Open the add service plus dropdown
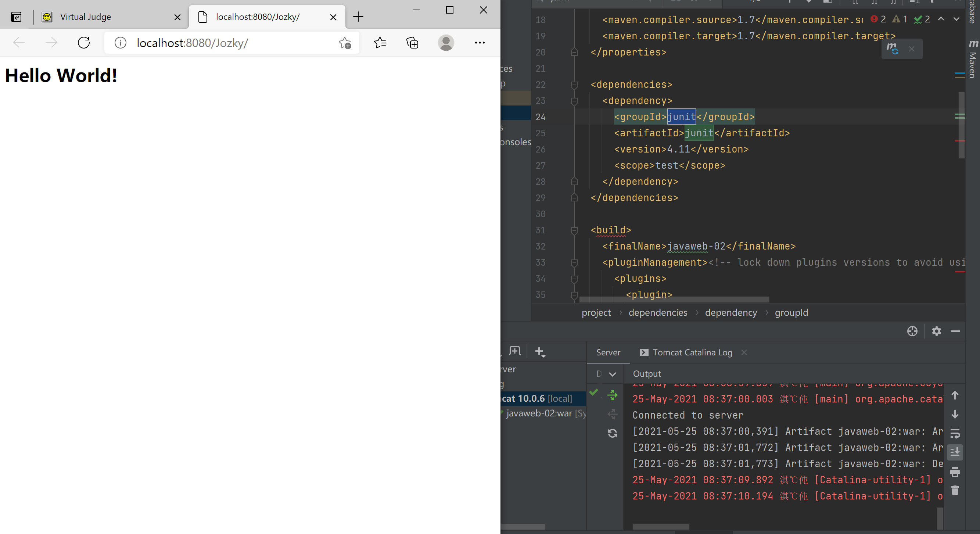Image resolution: width=980 pixels, height=534 pixels. coord(540,352)
